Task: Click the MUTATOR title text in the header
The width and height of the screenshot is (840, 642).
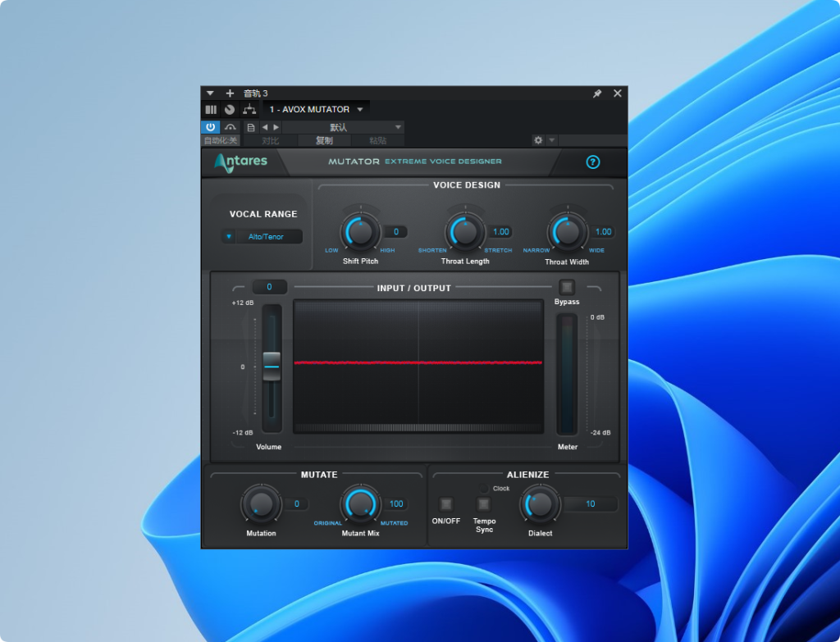Action: click(x=354, y=162)
